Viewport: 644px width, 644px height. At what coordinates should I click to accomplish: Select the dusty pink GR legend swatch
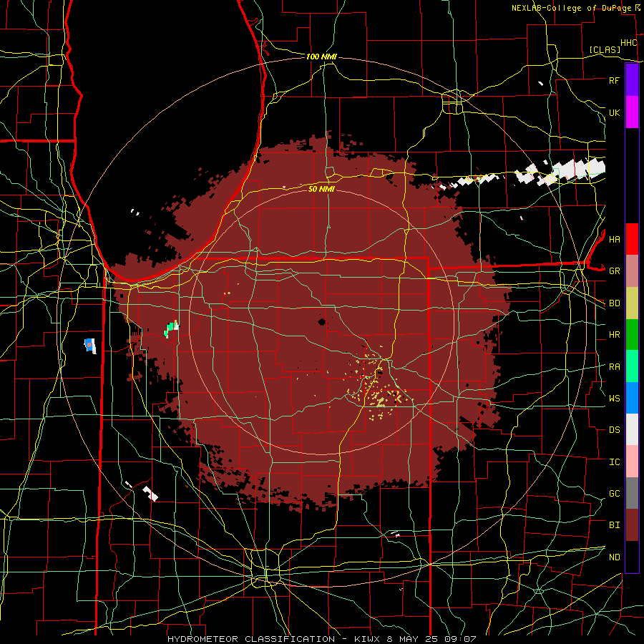[x=632, y=271]
